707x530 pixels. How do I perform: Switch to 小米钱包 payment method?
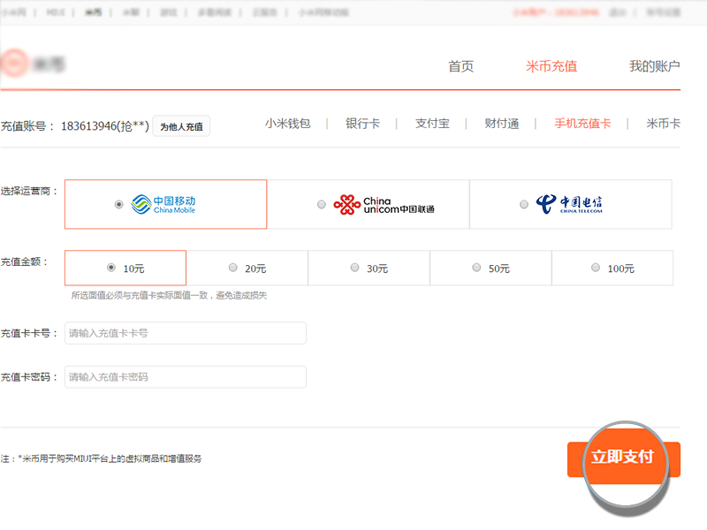coord(288,123)
